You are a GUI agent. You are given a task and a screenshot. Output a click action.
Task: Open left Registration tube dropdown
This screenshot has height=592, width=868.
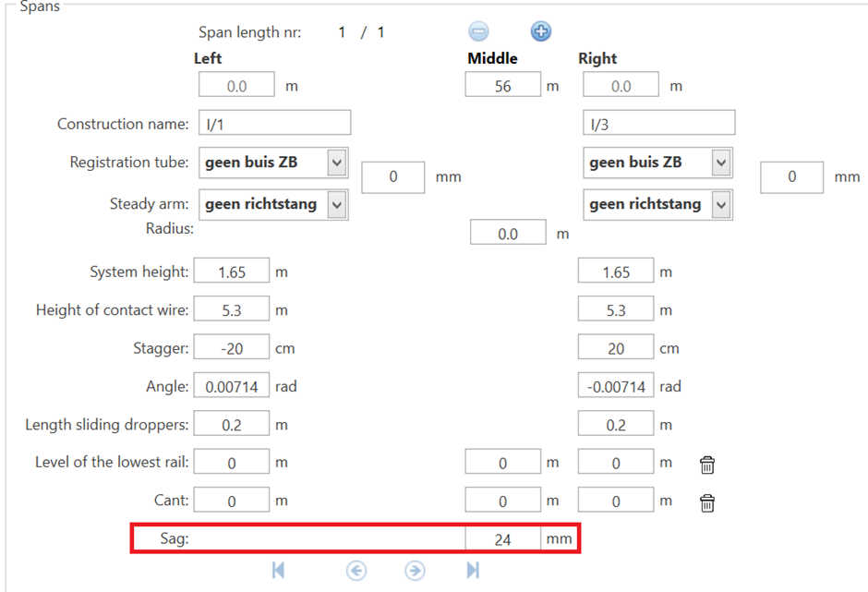click(337, 163)
